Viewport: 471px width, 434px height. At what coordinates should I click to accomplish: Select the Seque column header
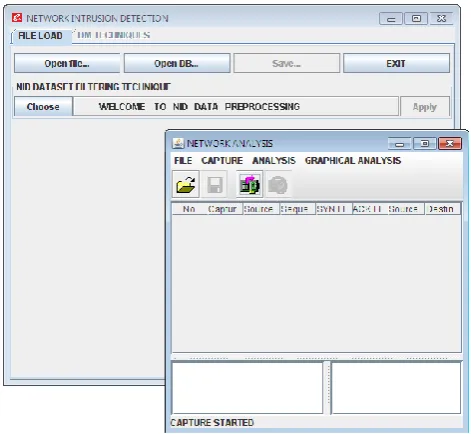[x=297, y=209]
